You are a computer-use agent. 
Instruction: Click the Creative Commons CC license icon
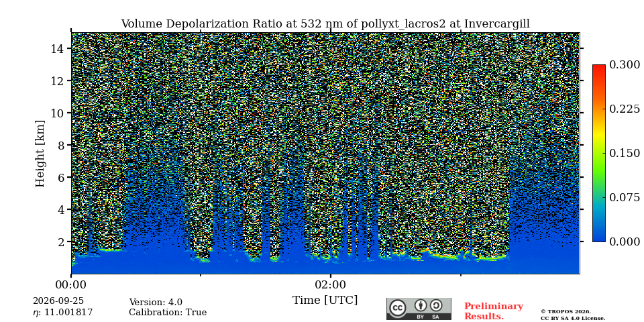tap(398, 308)
